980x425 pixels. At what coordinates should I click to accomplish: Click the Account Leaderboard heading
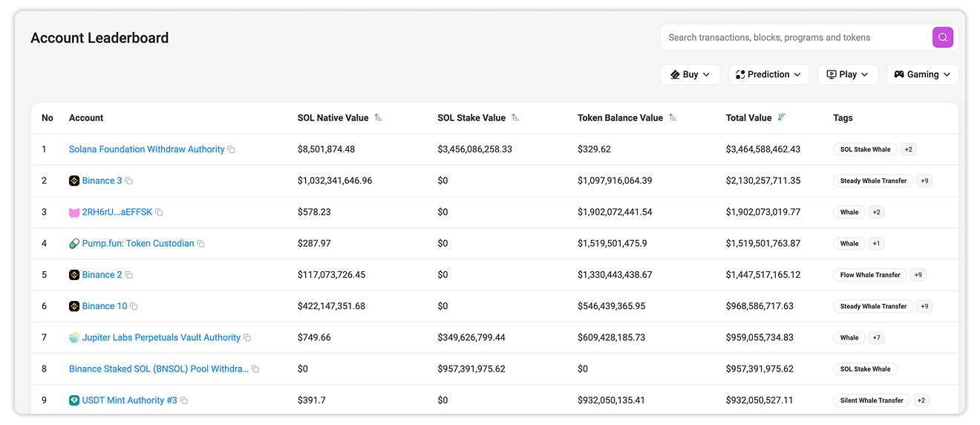(99, 38)
